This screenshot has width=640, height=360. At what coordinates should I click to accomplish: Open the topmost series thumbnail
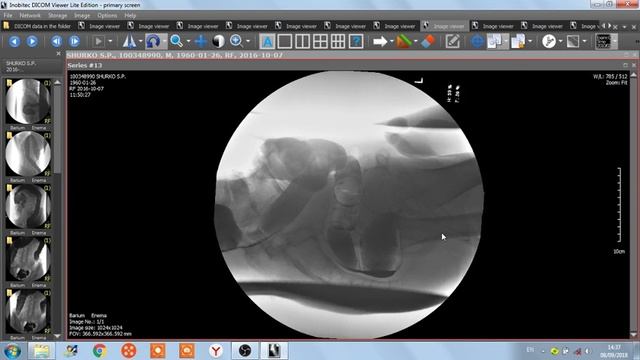click(28, 102)
